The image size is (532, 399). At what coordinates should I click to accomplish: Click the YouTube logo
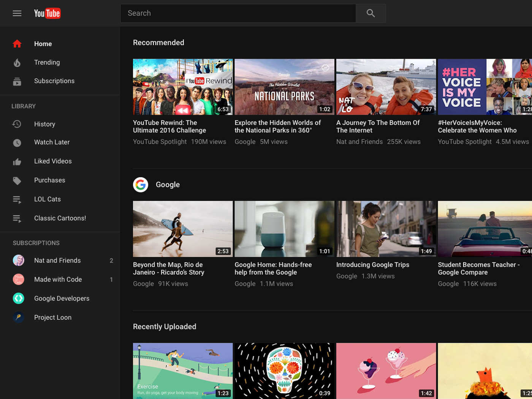47,13
